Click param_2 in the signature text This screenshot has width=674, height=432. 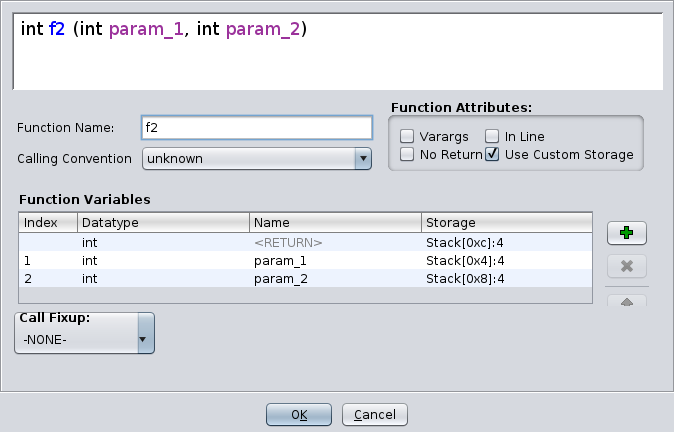[263, 30]
